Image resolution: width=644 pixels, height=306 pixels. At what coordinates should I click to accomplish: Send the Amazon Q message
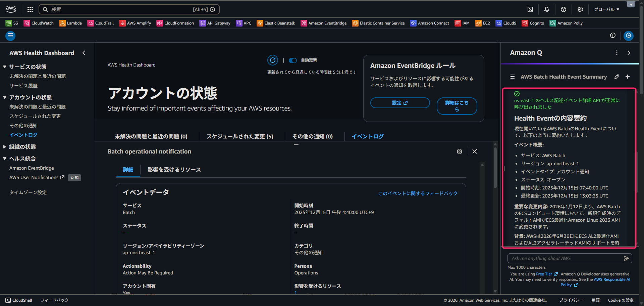[626, 258]
